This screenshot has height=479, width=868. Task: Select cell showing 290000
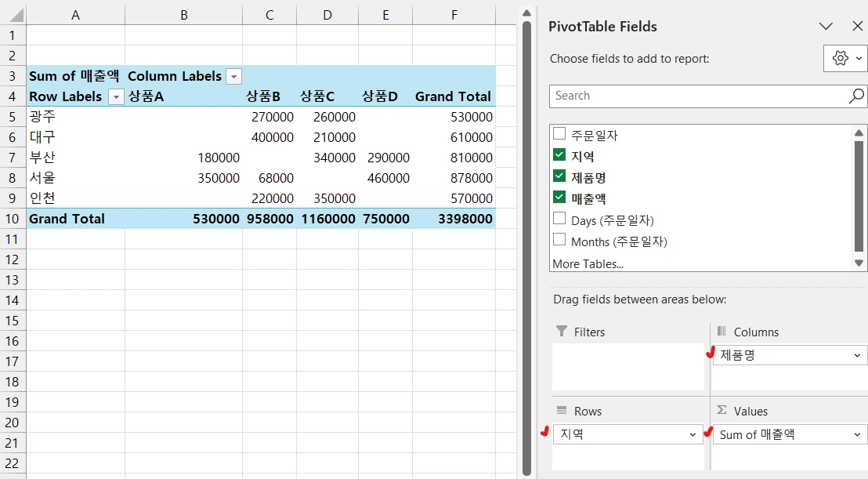pyautogui.click(x=386, y=158)
